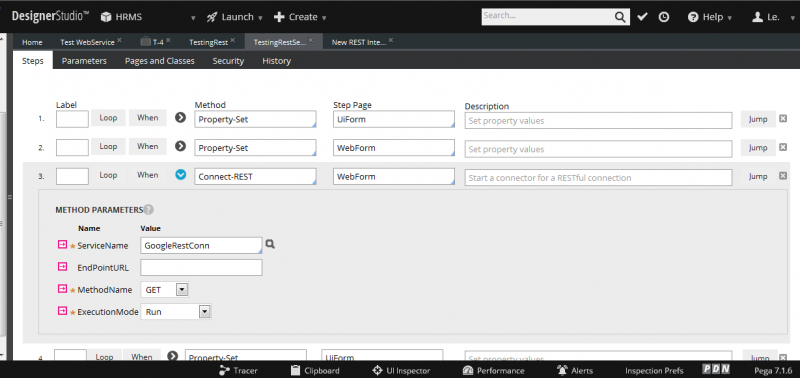Collapse step 3 Connect-REST parameters

click(x=181, y=175)
